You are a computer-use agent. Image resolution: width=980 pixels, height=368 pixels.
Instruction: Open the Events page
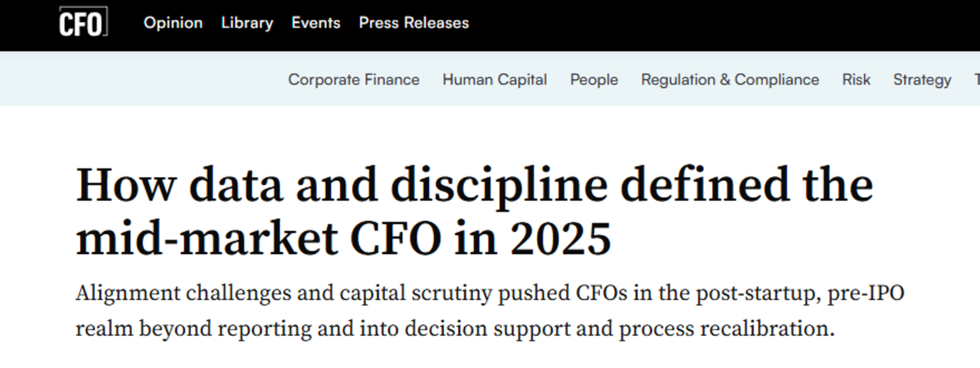316,23
